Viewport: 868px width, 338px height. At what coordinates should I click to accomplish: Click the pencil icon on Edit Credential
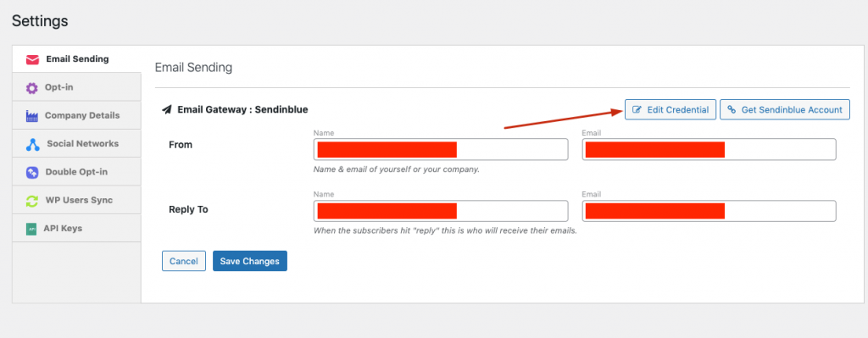pyautogui.click(x=637, y=110)
